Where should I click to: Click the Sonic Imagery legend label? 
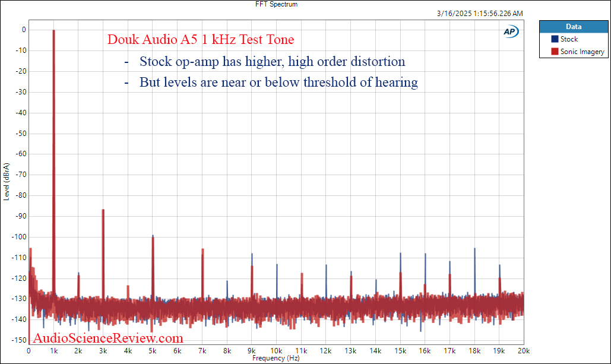tap(582, 52)
